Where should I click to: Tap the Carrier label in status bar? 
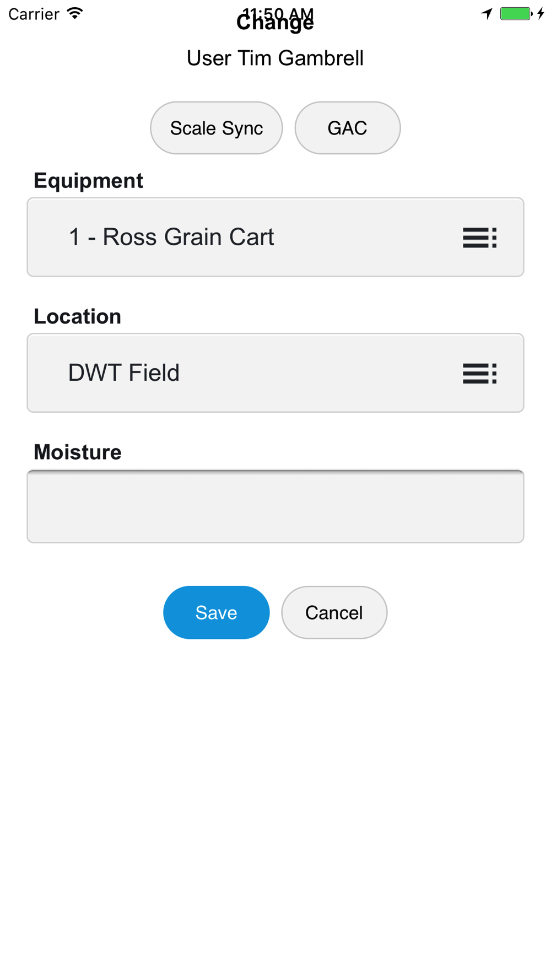point(34,14)
